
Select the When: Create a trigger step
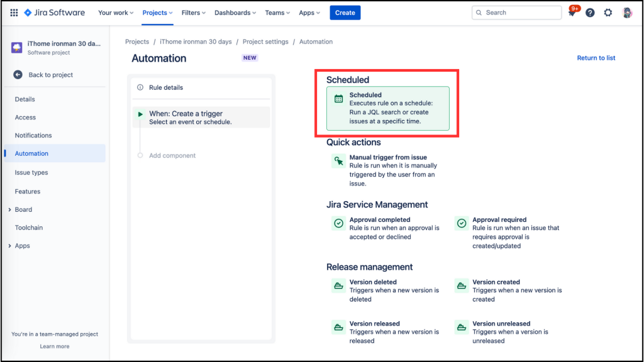[201, 118]
